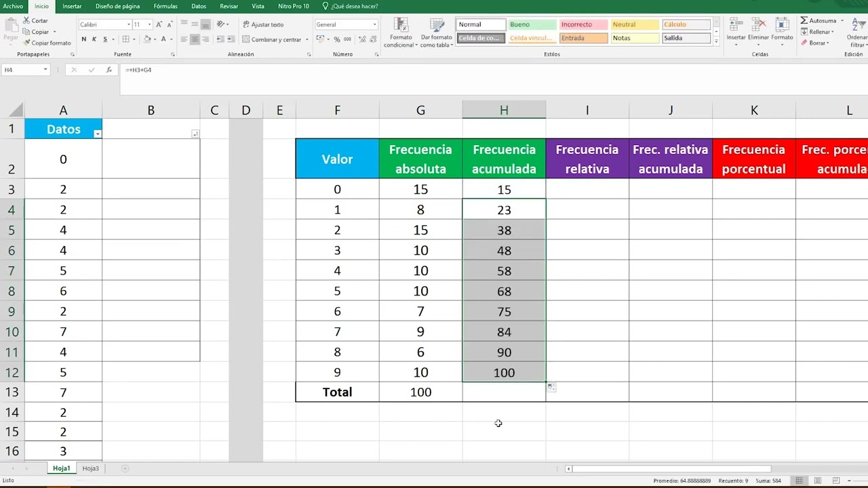Align text left

tap(184, 39)
